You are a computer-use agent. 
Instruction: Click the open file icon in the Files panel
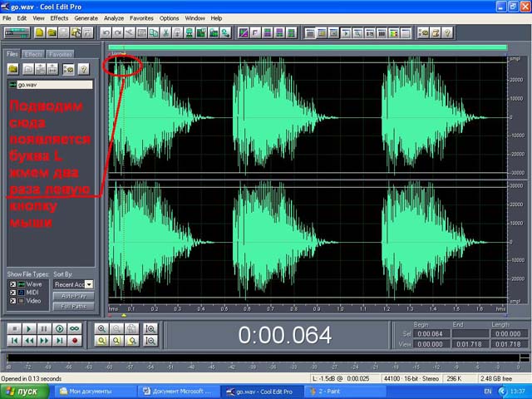[13, 69]
